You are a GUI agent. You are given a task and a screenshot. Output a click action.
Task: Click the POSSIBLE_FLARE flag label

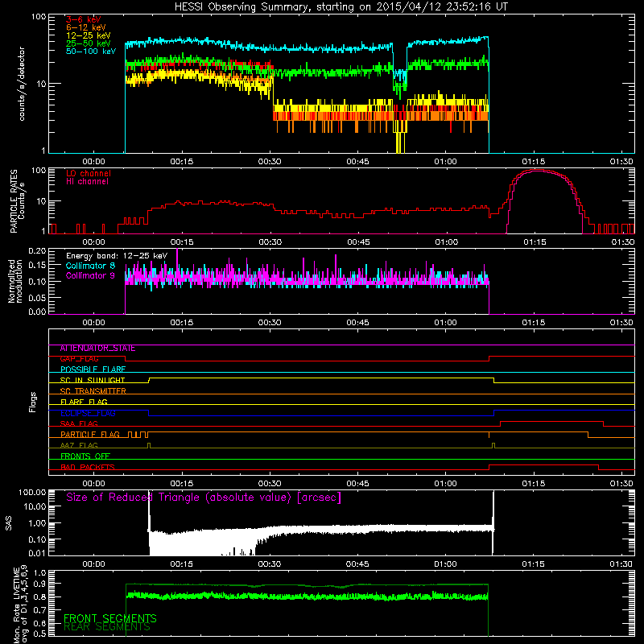pyautogui.click(x=93, y=369)
